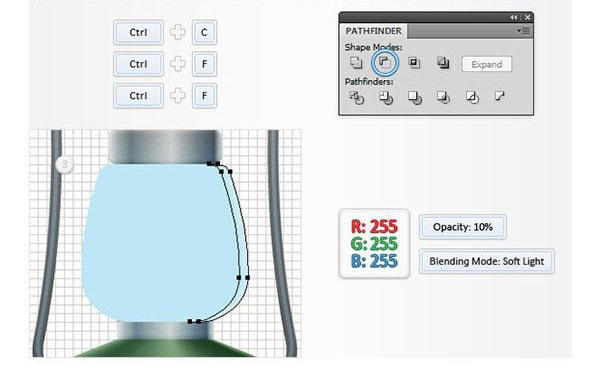
Task: Click the Ctrl key beside C
Action: 139,33
